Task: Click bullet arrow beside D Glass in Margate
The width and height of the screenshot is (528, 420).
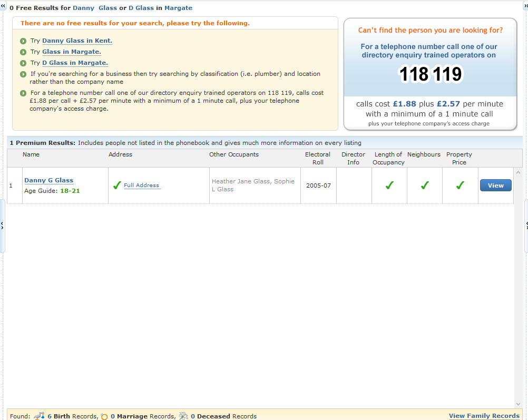Action: pos(23,63)
